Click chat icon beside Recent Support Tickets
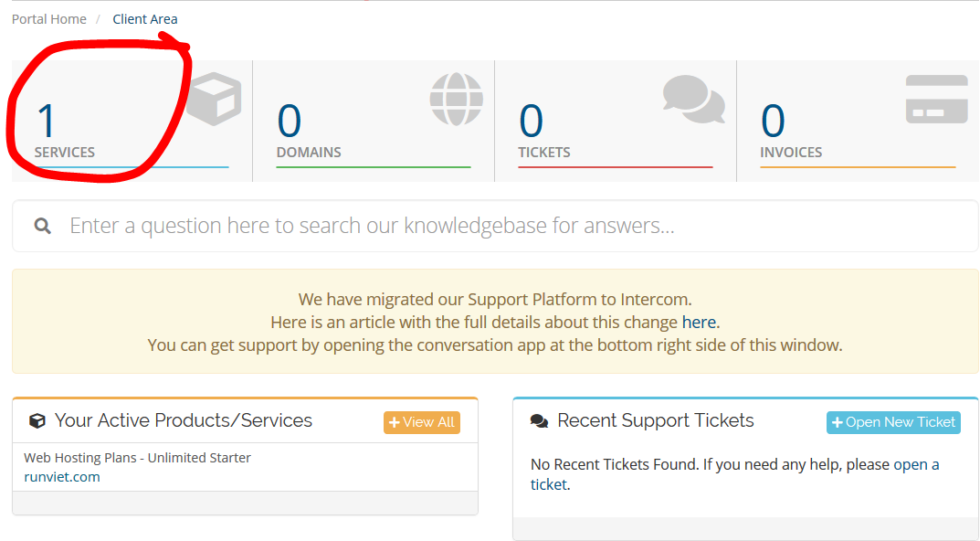The height and width of the screenshot is (541, 980). point(540,421)
